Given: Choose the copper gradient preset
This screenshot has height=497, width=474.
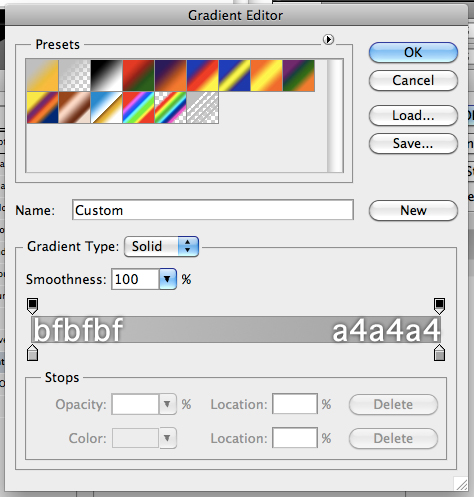Looking at the screenshot, I should click(x=74, y=108).
